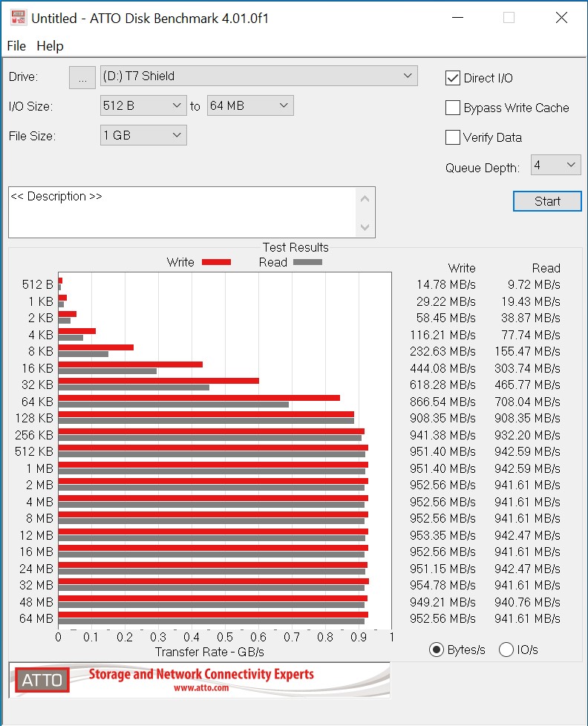This screenshot has width=588, height=726.
Task: Click the 866.54 MB/s write value
Action: coord(442,402)
